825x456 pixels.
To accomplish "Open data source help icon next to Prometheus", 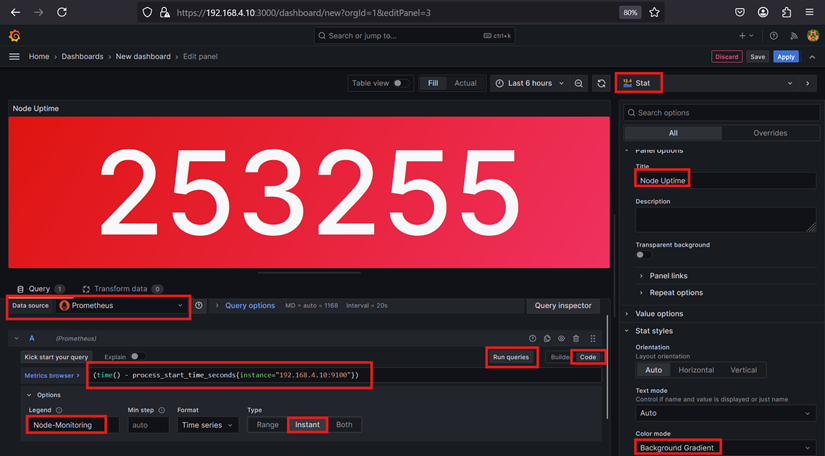I will 198,305.
